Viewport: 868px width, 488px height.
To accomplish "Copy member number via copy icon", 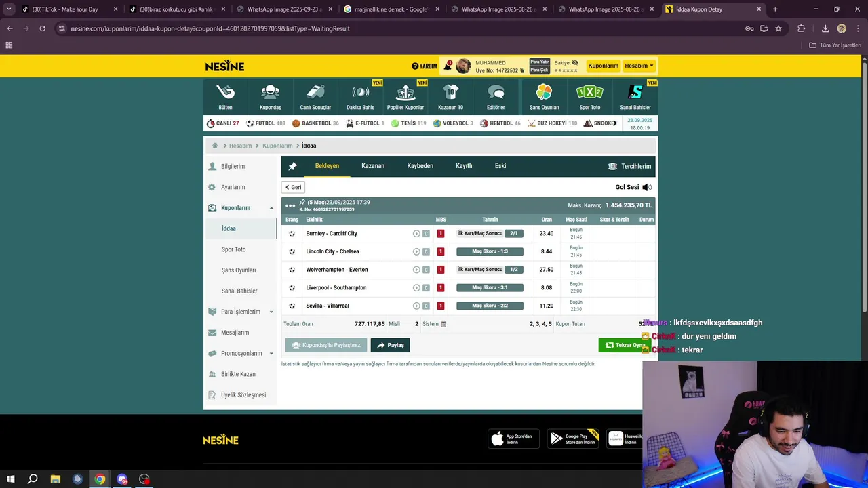I will click(522, 70).
